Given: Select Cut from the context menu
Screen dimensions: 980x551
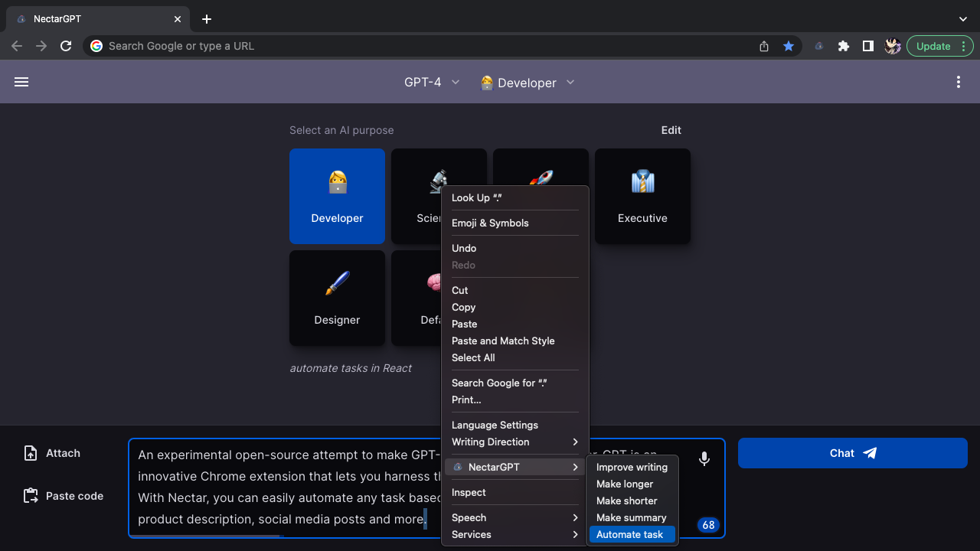Looking at the screenshot, I should (x=515, y=290).
